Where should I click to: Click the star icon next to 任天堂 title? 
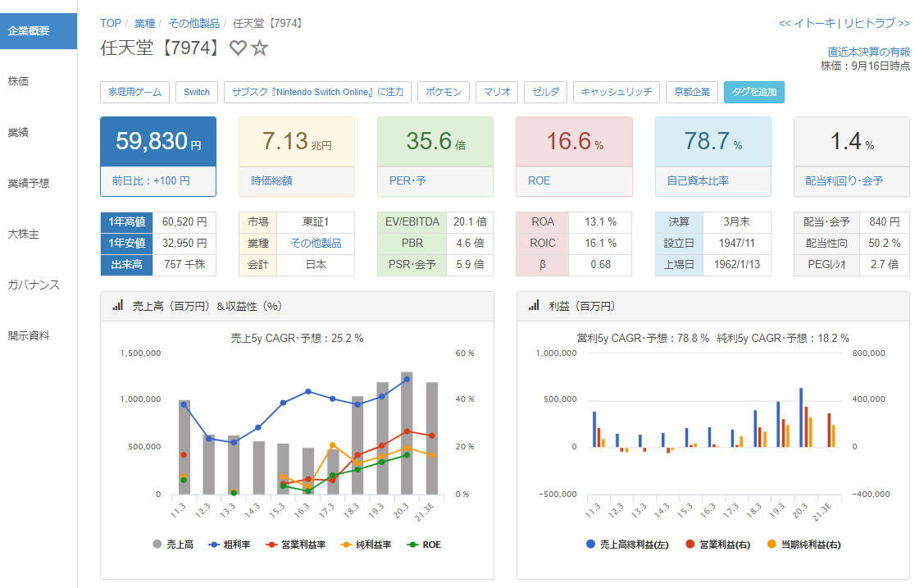click(x=260, y=48)
